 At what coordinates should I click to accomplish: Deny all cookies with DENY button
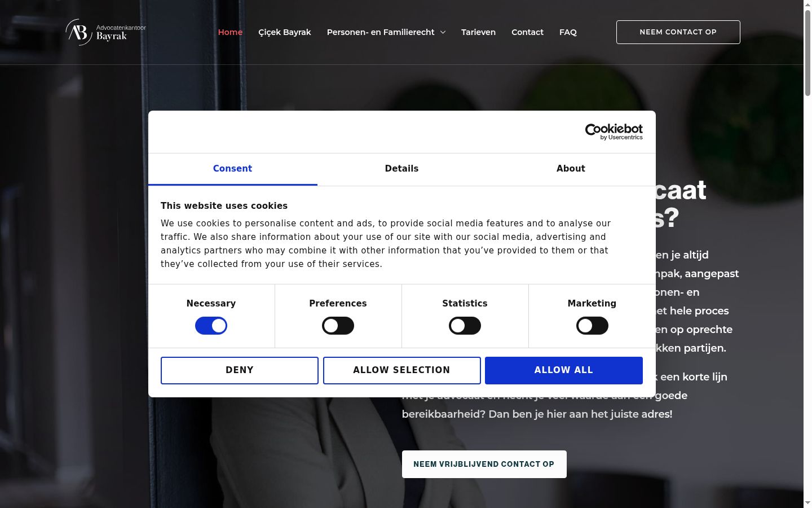240,370
